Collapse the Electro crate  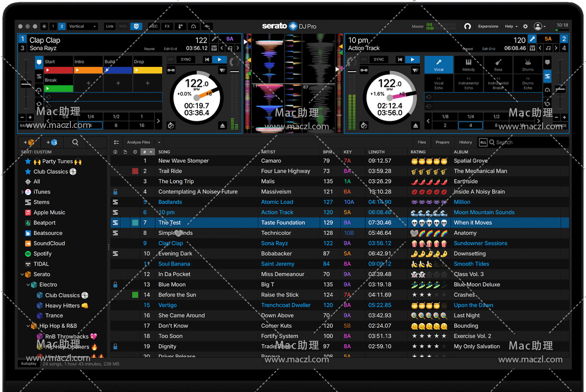click(x=28, y=285)
